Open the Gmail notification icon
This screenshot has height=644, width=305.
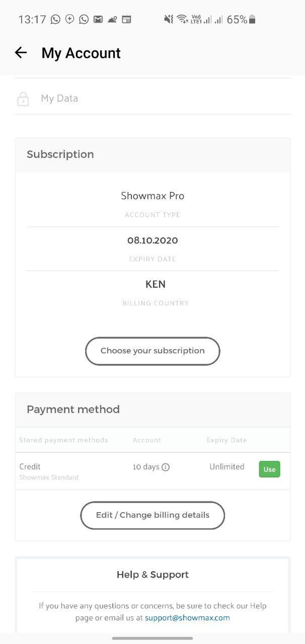pos(98,19)
